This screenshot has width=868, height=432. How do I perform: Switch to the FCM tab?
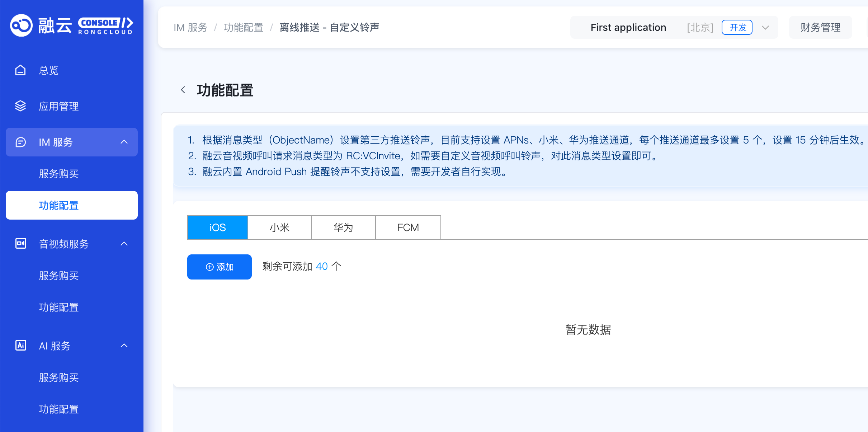pyautogui.click(x=408, y=227)
